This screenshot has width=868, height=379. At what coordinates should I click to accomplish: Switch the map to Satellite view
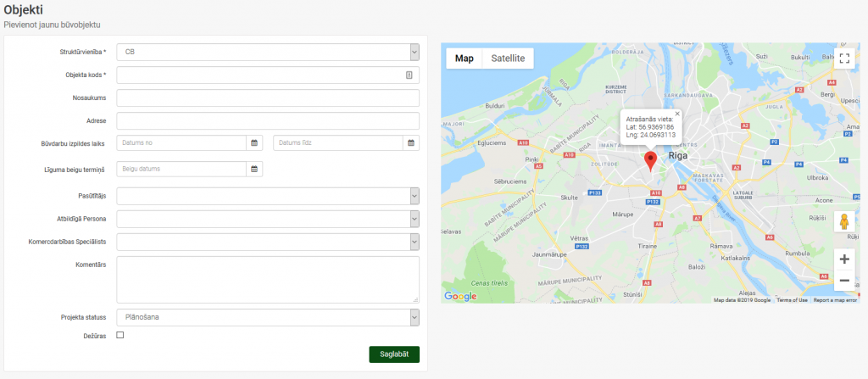(509, 59)
